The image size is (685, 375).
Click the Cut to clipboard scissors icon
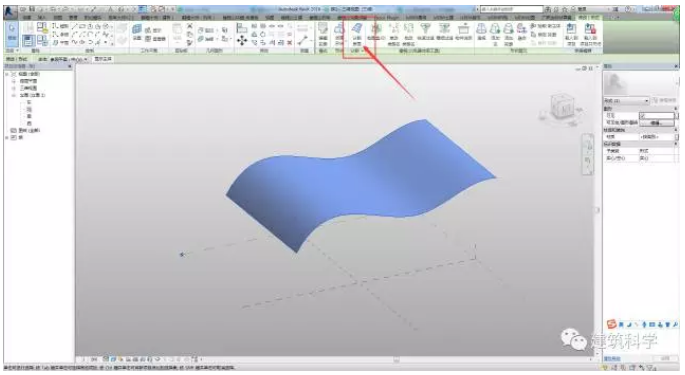(x=190, y=27)
